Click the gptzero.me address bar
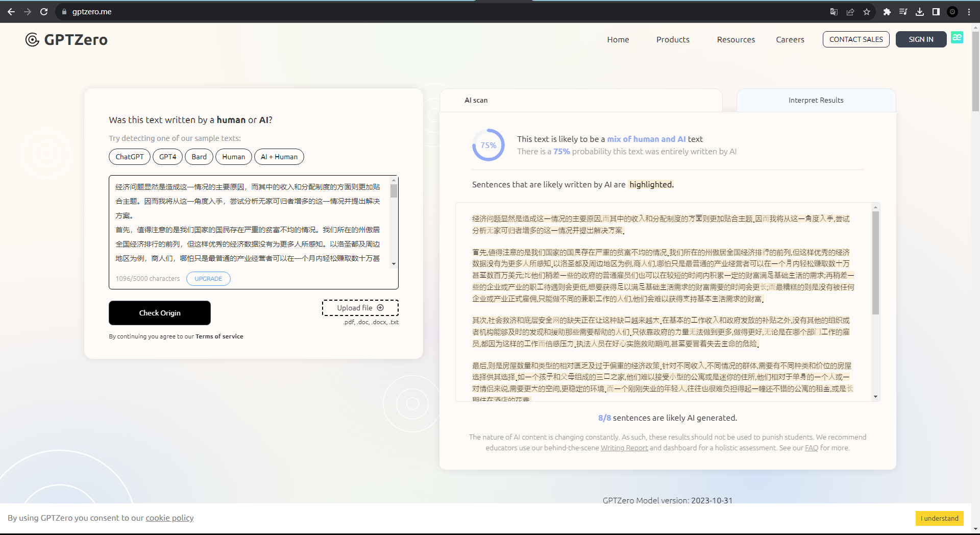The image size is (980, 535). 439,12
